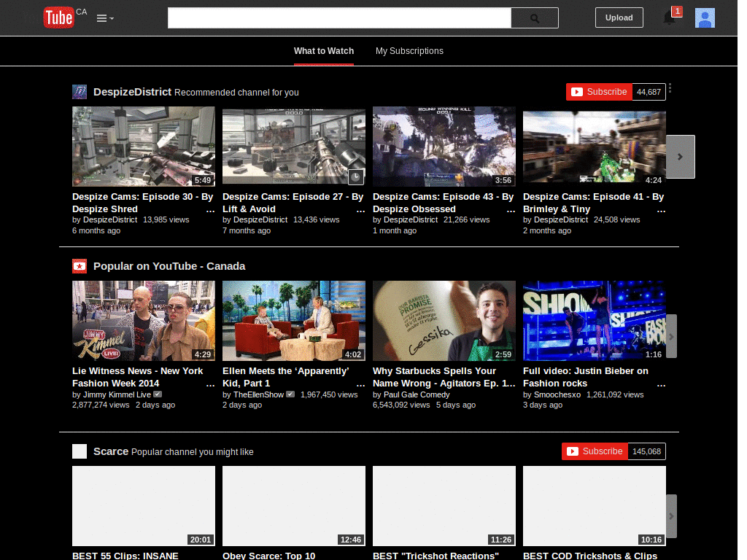
Task: Open Ellen Meets the Apparently Kid title
Action: (x=286, y=377)
